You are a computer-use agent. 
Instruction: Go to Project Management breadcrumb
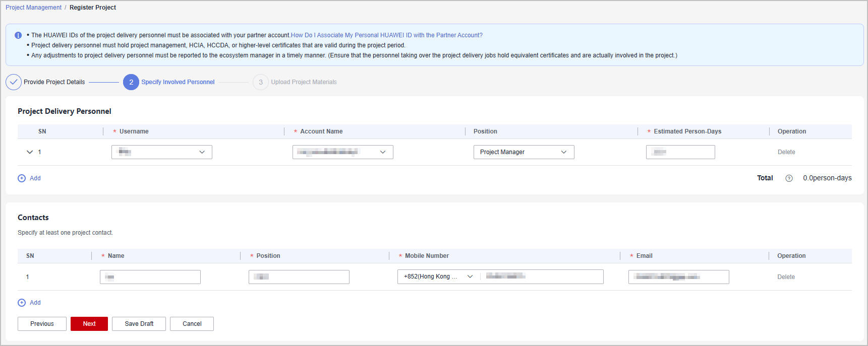pyautogui.click(x=33, y=8)
